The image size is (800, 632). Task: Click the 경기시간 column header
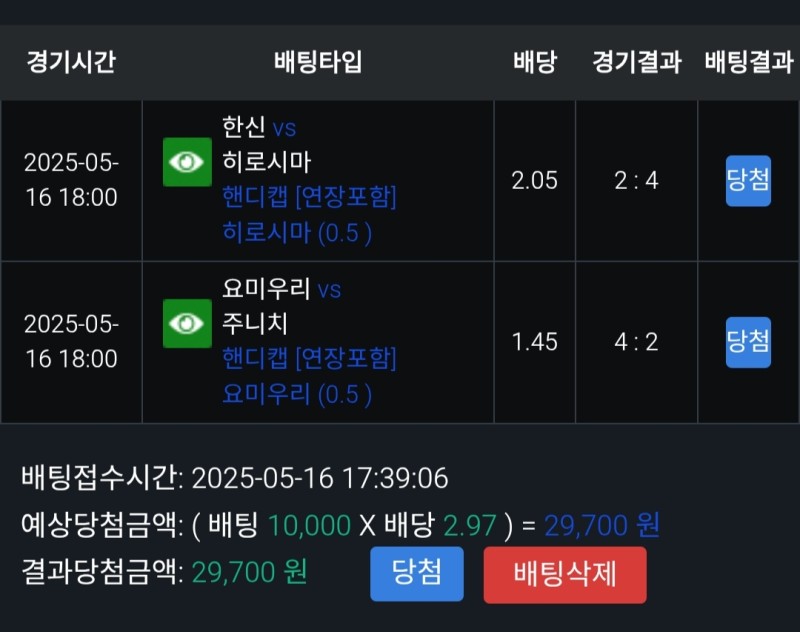tap(71, 62)
